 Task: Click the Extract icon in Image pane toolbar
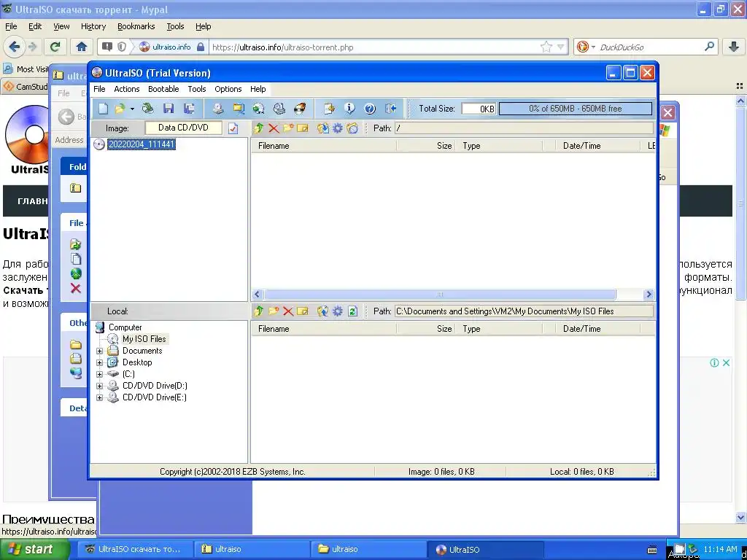pyautogui.click(x=323, y=128)
